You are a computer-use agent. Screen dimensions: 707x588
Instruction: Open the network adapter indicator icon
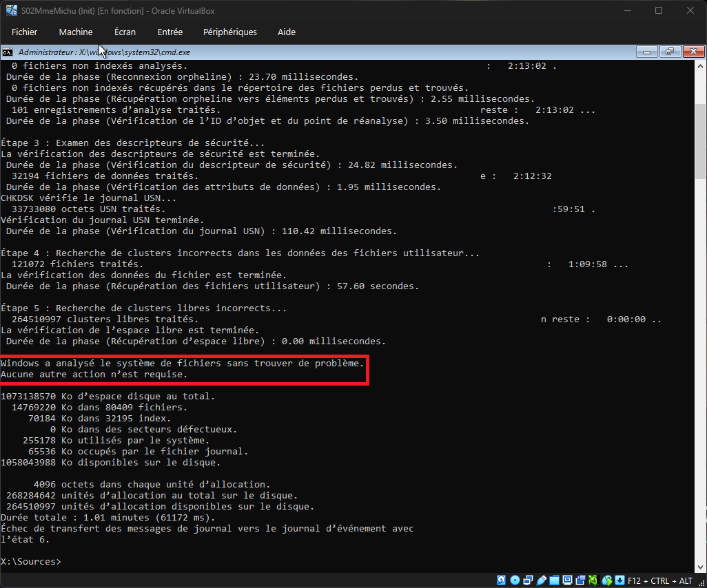click(x=528, y=580)
